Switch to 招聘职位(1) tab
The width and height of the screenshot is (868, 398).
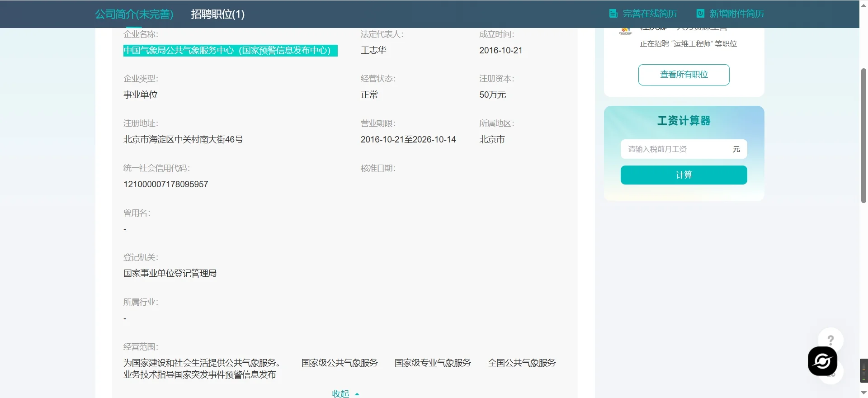217,14
